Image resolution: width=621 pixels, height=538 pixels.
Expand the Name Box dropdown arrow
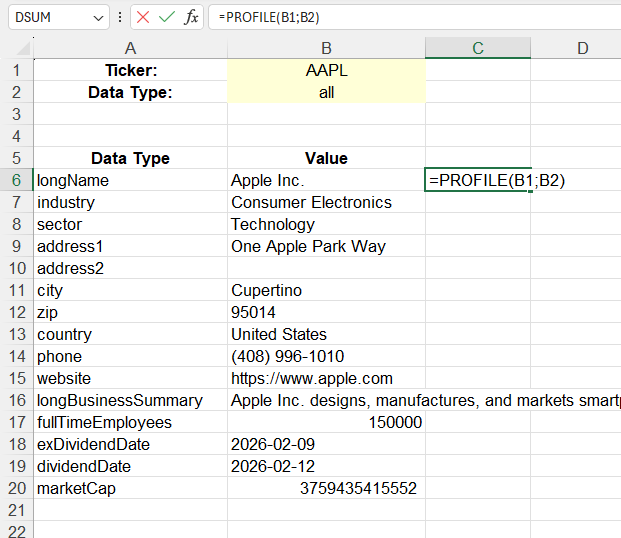click(97, 18)
